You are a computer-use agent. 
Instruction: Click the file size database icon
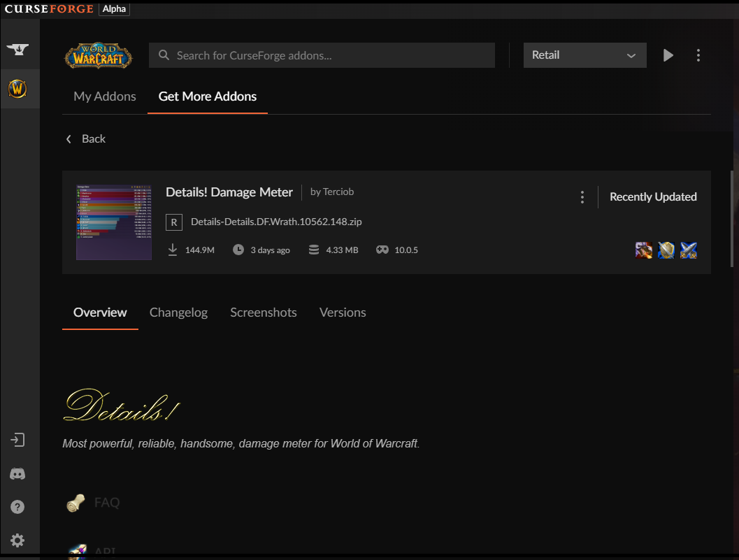[314, 250]
